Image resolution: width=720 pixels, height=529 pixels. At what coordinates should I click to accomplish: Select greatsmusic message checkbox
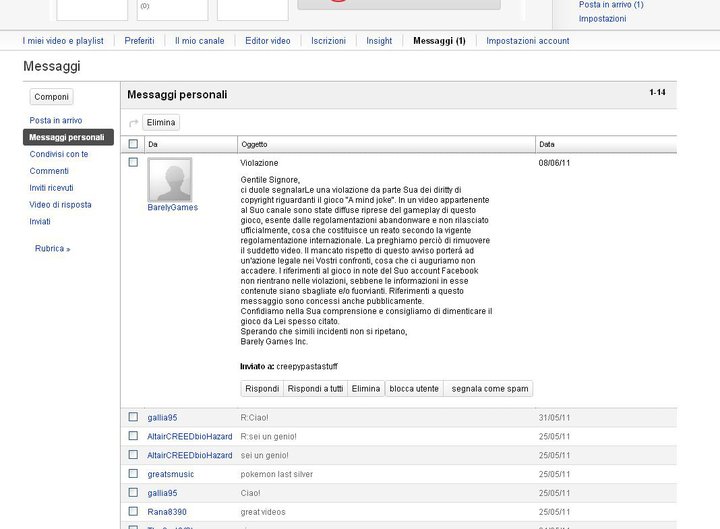coord(133,473)
